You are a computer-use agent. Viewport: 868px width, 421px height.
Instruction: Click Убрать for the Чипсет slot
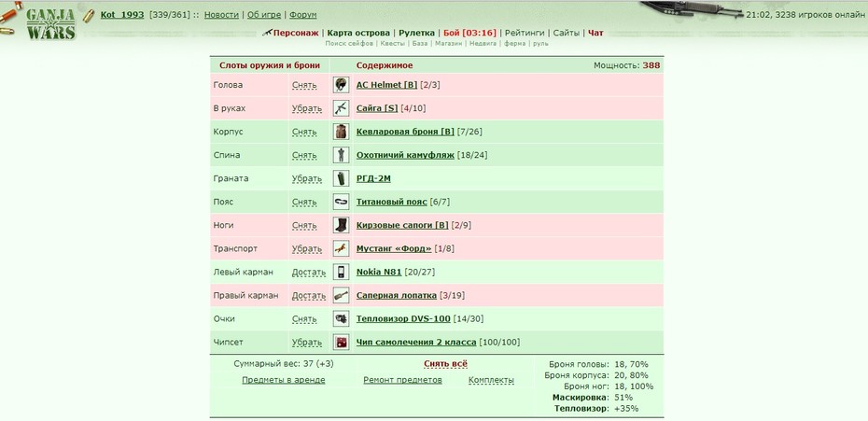click(x=307, y=343)
